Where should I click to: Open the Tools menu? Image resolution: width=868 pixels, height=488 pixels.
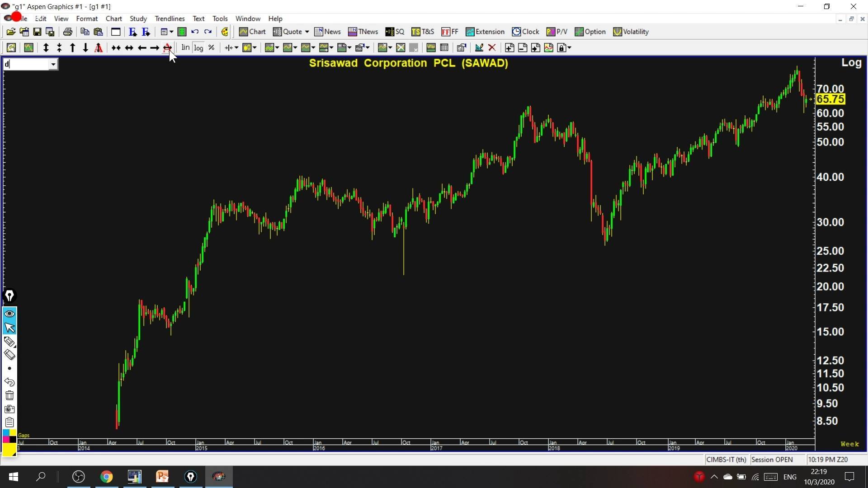point(220,19)
